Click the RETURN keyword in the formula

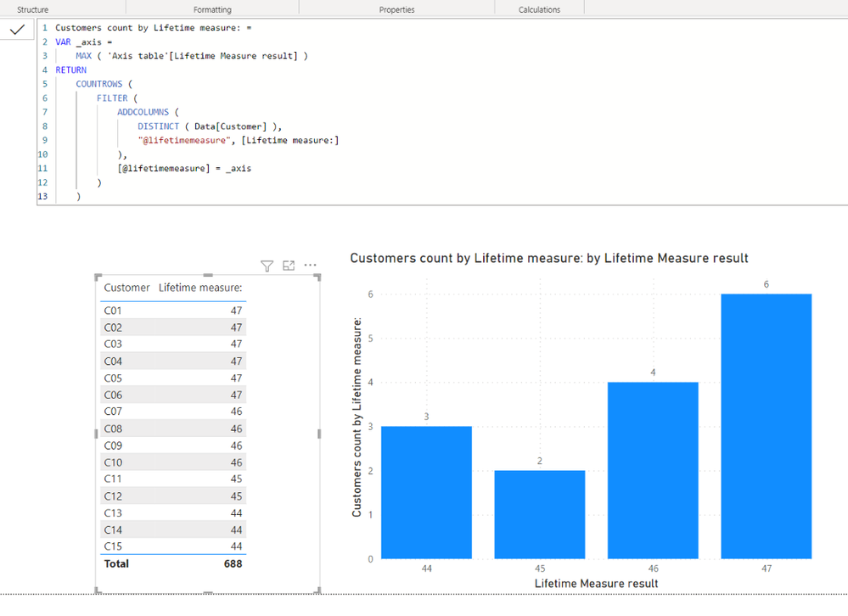pyautogui.click(x=70, y=70)
